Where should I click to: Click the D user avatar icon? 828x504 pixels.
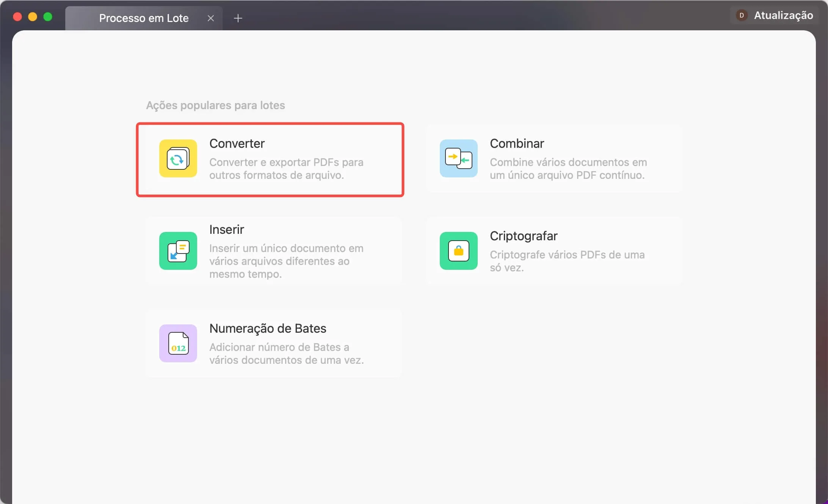[x=742, y=15]
